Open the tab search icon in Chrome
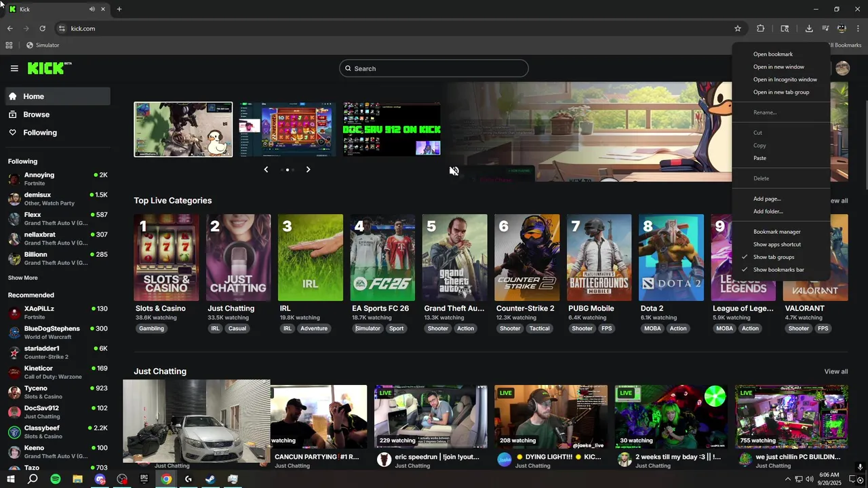 (x=785, y=28)
